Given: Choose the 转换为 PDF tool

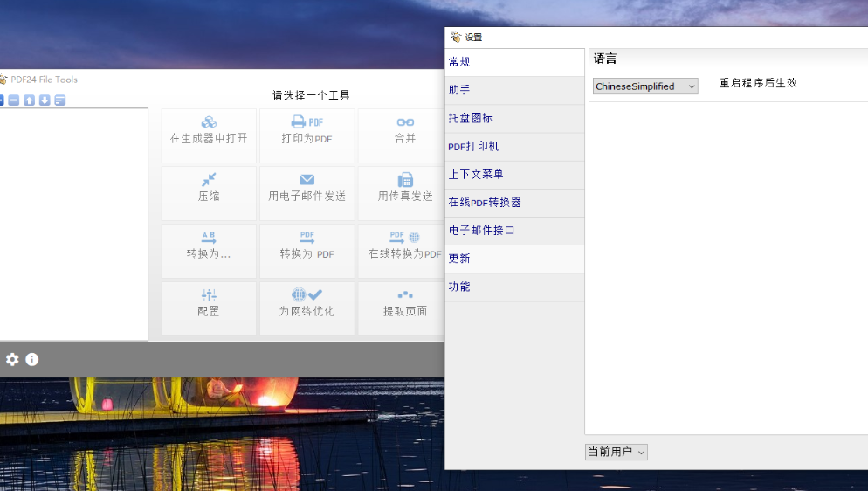Looking at the screenshot, I should coord(307,251).
